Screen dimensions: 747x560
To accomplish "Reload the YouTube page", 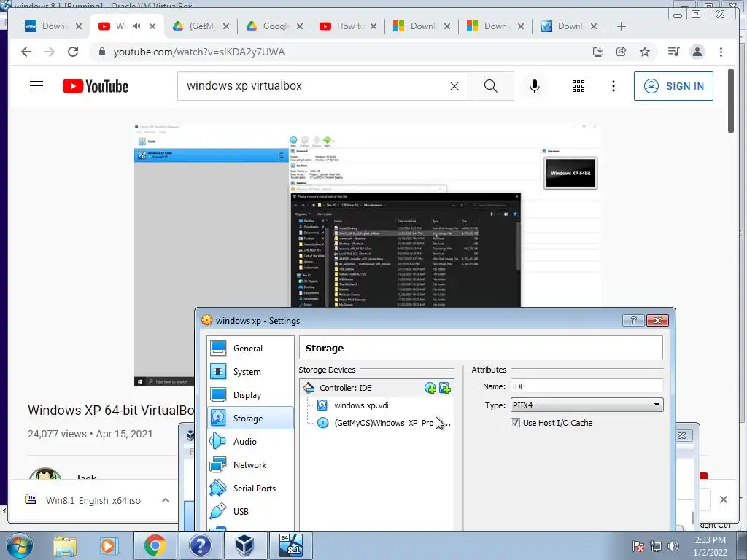I will pos(73,52).
